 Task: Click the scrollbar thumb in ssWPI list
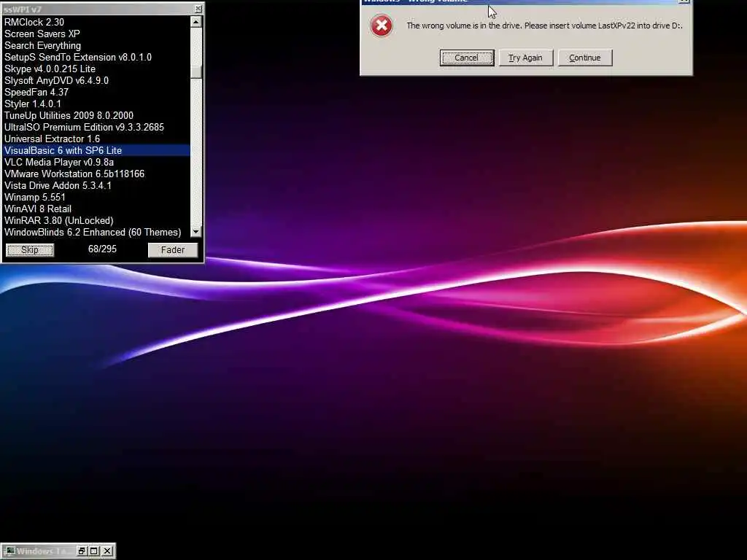[196, 72]
